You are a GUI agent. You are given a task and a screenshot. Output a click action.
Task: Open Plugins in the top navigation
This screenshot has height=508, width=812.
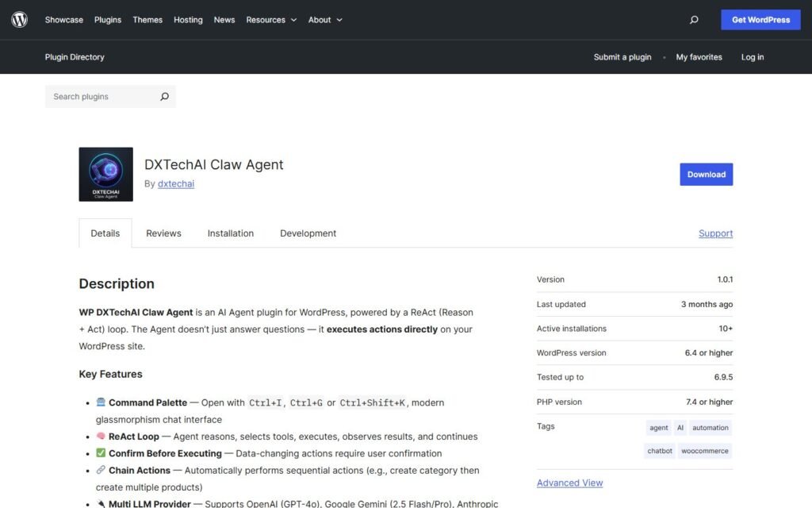(108, 20)
